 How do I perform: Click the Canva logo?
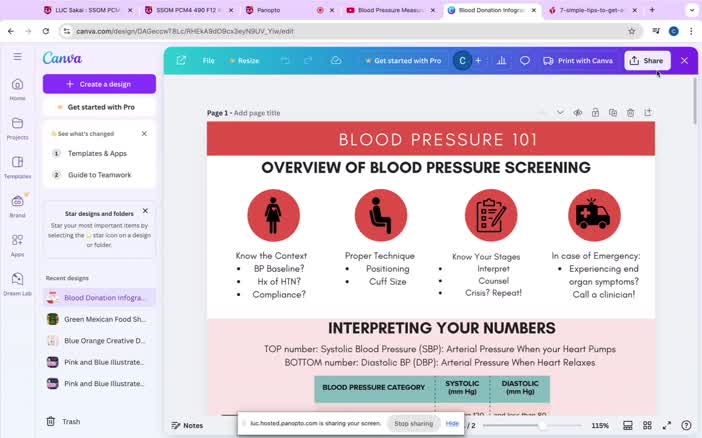click(x=62, y=58)
